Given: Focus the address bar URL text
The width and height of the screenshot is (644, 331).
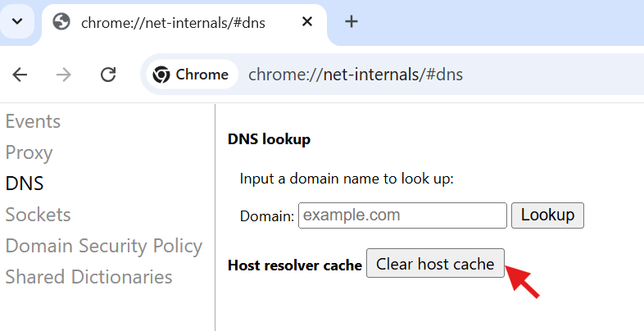Looking at the screenshot, I should 356,75.
